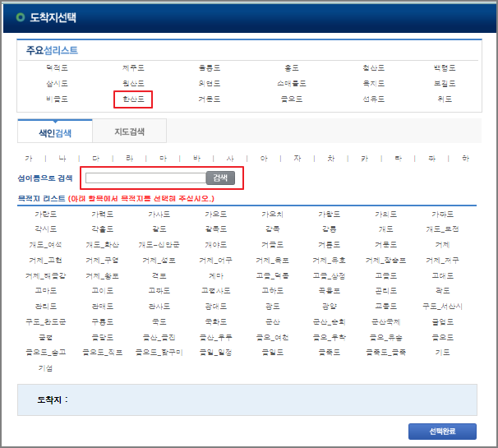Filter index by 가
Screen dimensions: 498x448
(x=29, y=158)
